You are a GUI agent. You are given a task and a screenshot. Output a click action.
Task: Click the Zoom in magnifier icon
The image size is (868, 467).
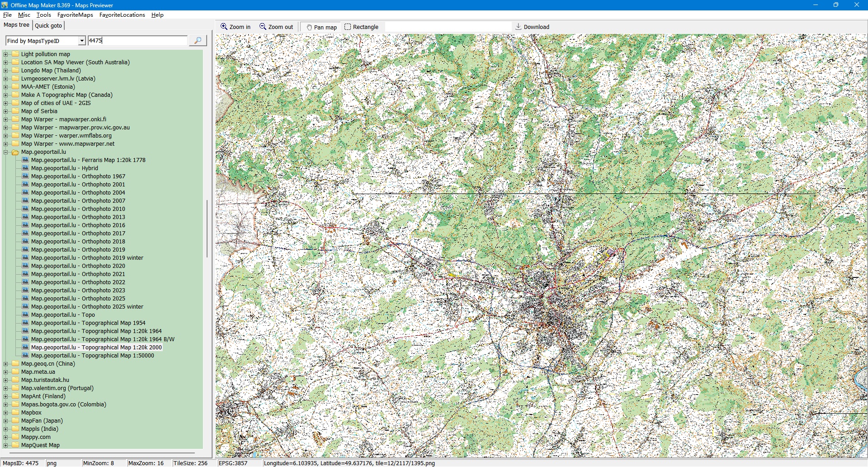tap(224, 27)
